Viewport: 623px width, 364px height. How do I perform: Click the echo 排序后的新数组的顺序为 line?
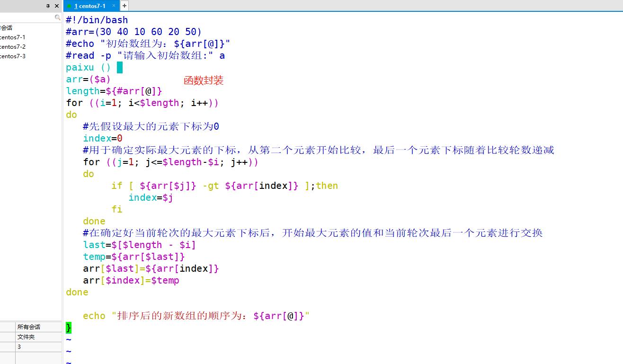pyautogui.click(x=196, y=316)
